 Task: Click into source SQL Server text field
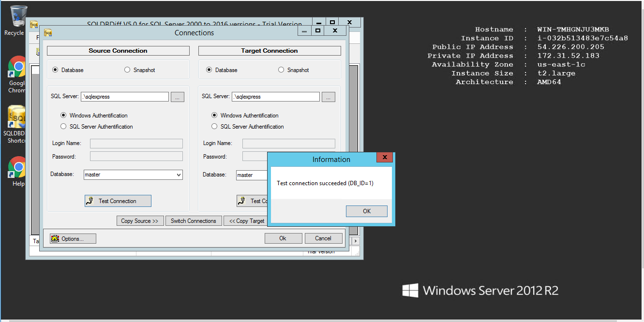(124, 97)
